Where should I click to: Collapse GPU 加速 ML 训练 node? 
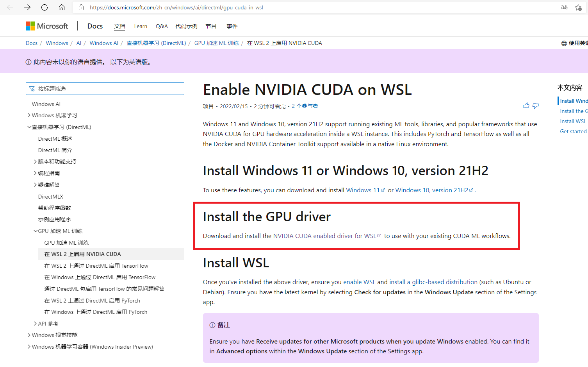point(36,231)
